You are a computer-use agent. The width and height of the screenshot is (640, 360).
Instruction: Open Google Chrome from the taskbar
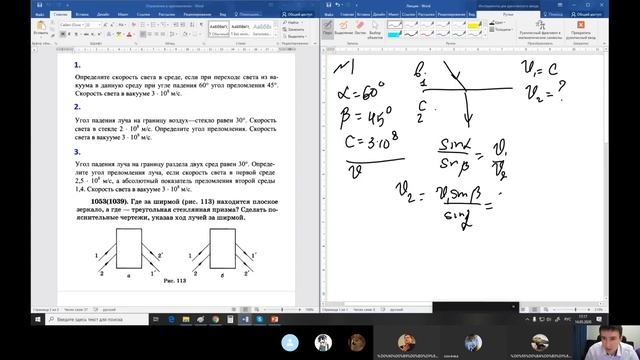216,319
